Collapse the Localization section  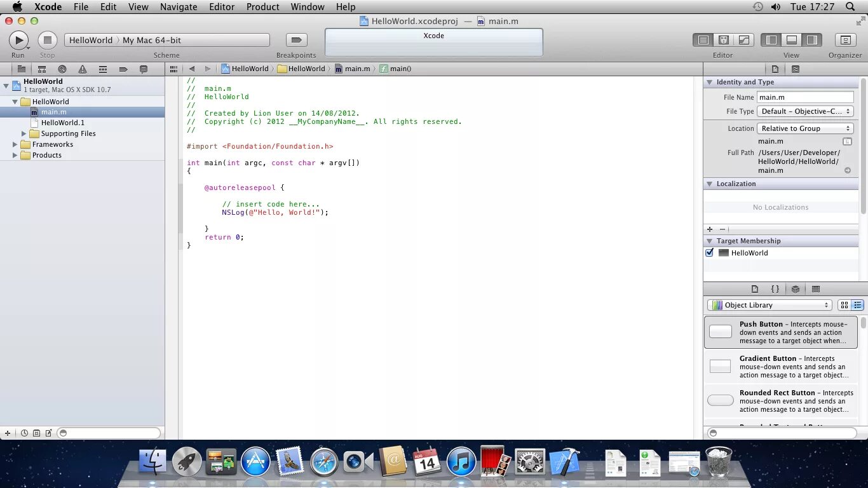tap(710, 184)
